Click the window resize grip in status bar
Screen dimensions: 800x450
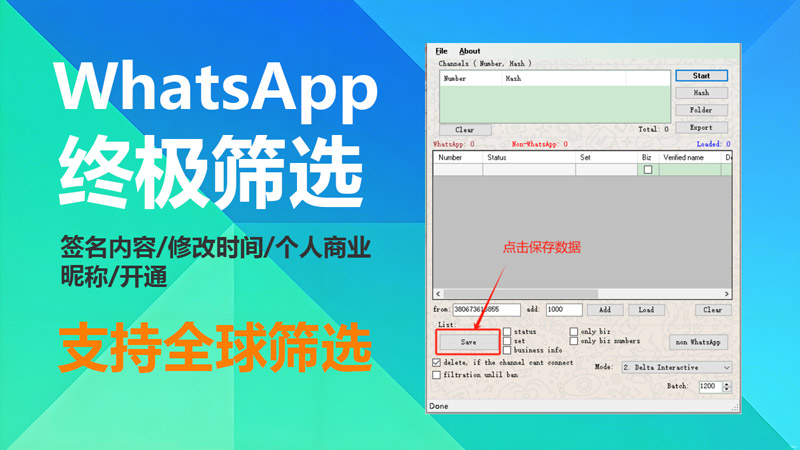tap(735, 407)
